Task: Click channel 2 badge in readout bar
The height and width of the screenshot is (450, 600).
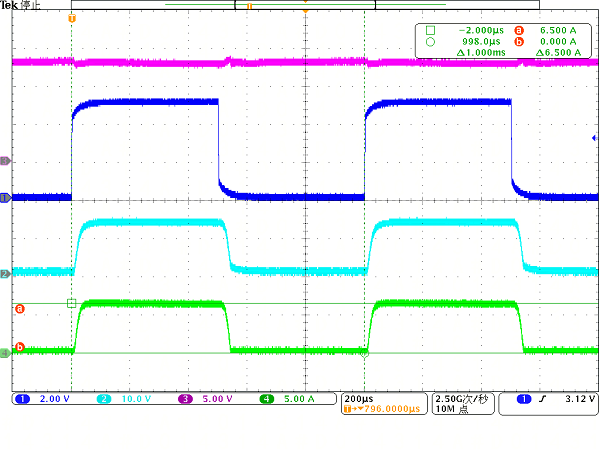Action: pyautogui.click(x=104, y=399)
